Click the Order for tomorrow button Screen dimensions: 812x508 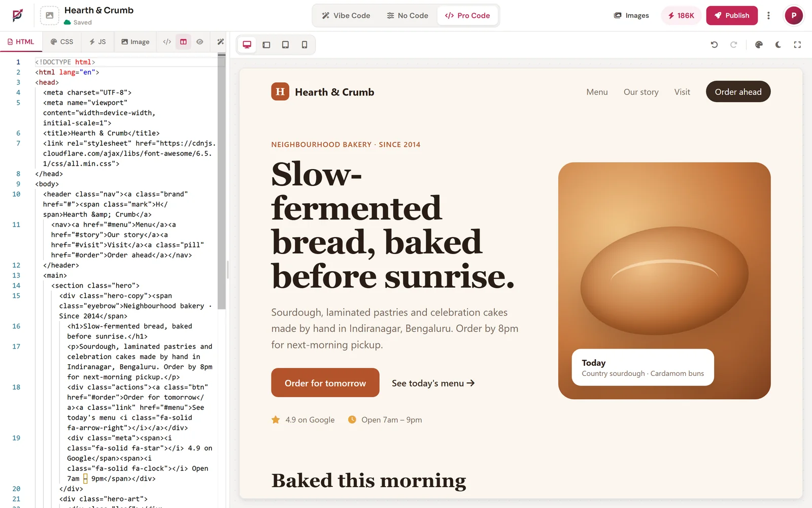point(325,383)
